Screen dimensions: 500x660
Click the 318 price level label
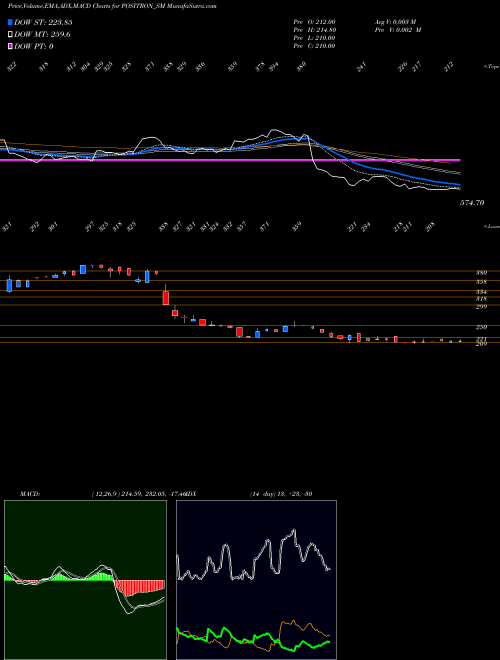click(481, 298)
